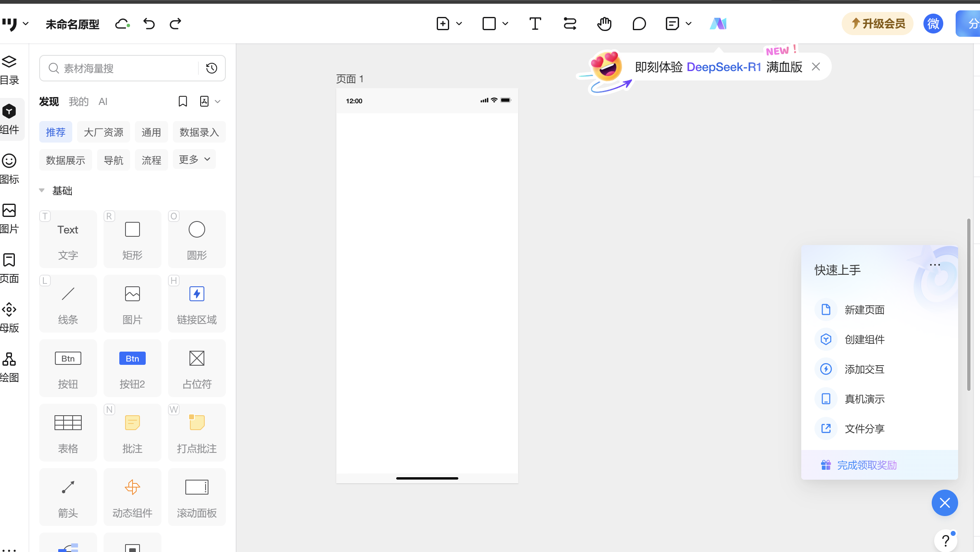Open the AI assistant icon in toolbar
The image size is (980, 552).
click(x=718, y=24)
